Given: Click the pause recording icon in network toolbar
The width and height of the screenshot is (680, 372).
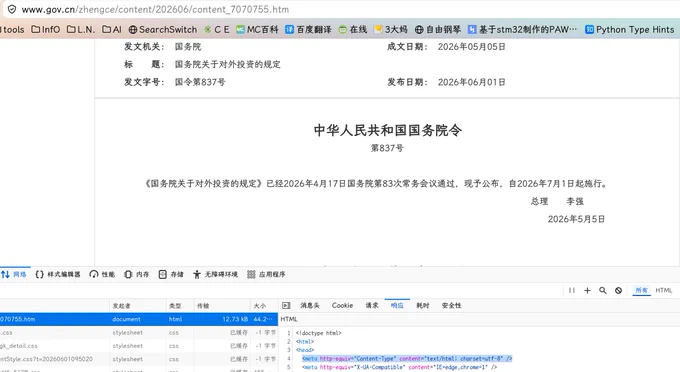Looking at the screenshot, I should pos(572,290).
